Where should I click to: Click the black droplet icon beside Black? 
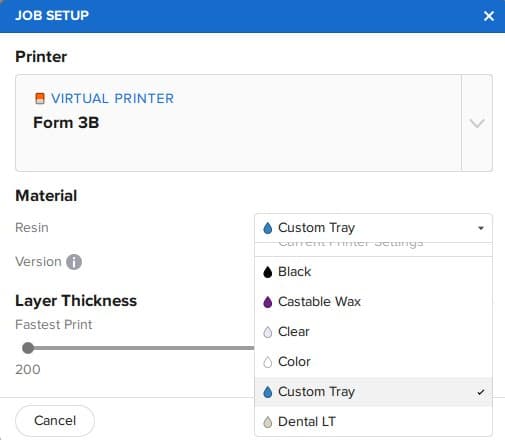pos(268,272)
